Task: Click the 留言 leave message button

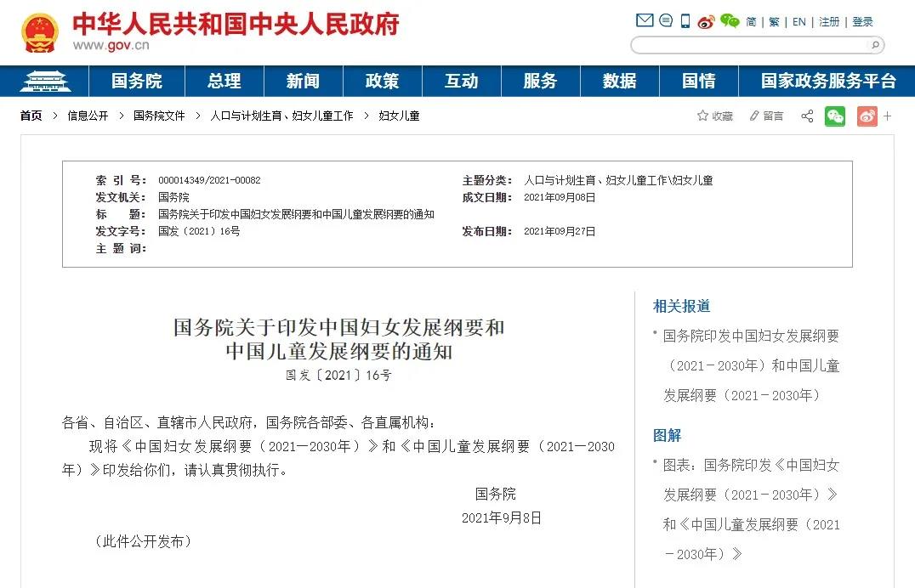Action: click(766, 116)
